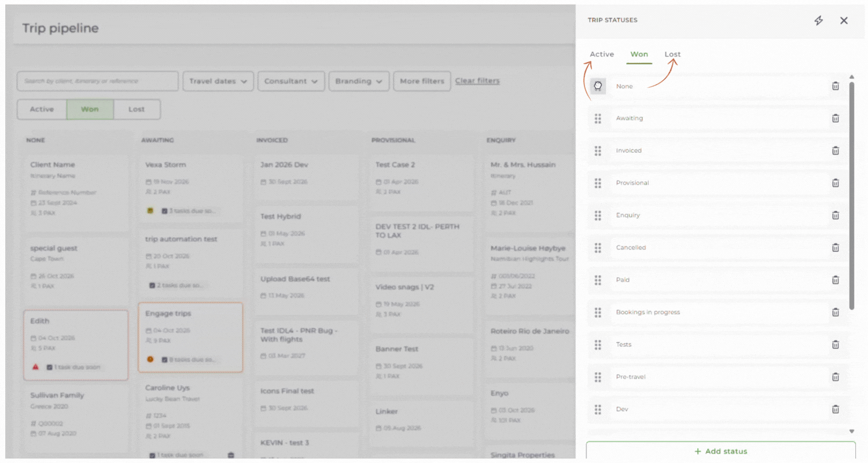Show Lost trips on the pipeline board
The image size is (868, 463).
click(x=137, y=109)
